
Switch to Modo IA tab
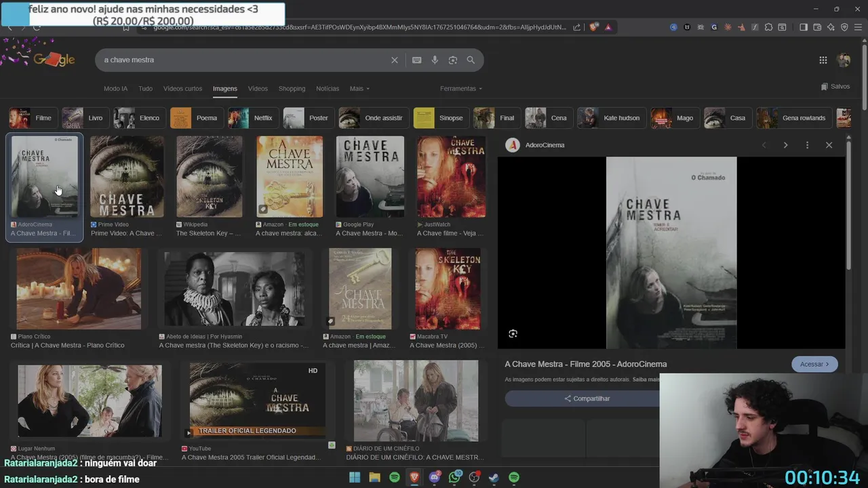115,89
